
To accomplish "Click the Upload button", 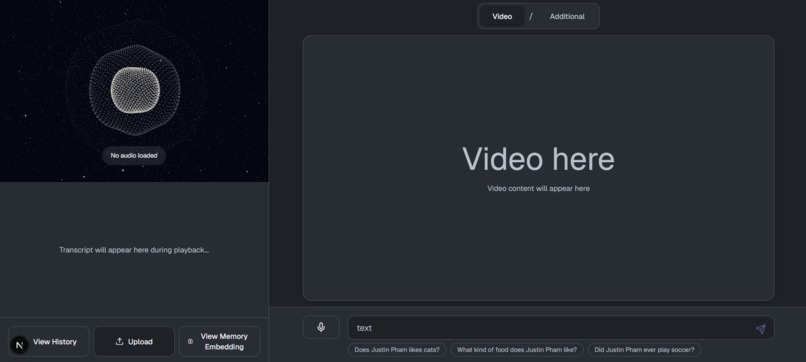I will pyautogui.click(x=134, y=341).
